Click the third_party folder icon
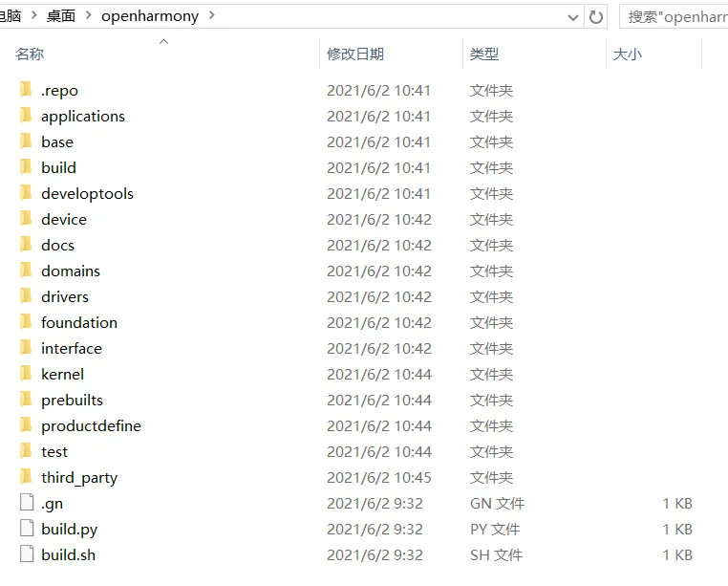 tap(27, 476)
